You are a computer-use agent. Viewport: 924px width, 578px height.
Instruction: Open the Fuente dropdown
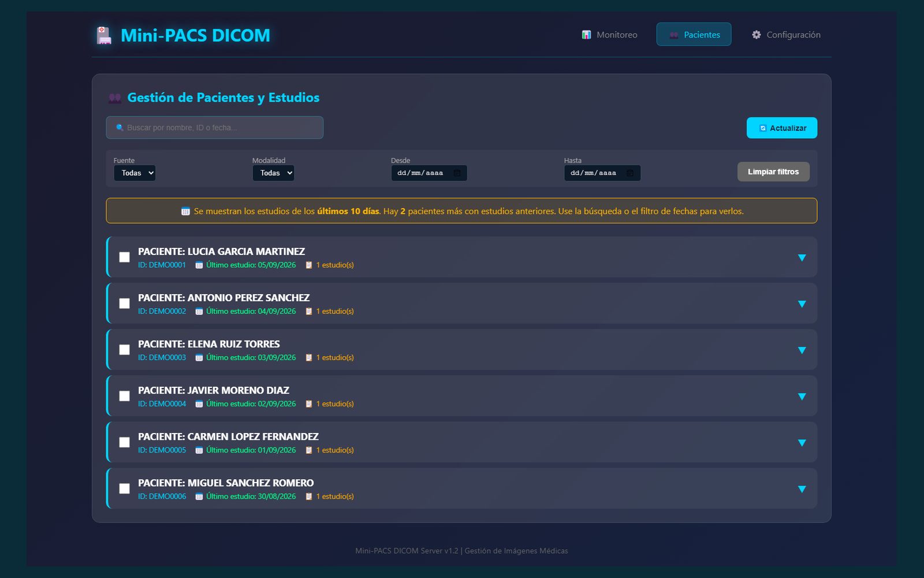coord(135,173)
